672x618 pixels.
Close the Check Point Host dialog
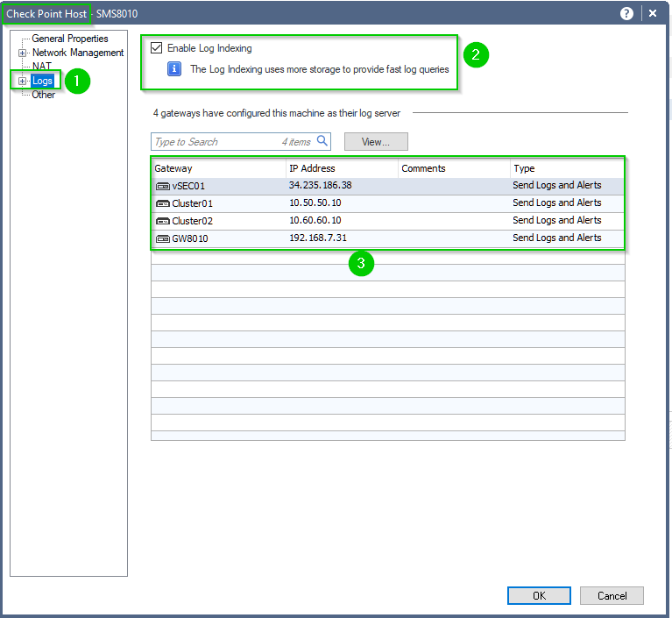pyautogui.click(x=652, y=14)
